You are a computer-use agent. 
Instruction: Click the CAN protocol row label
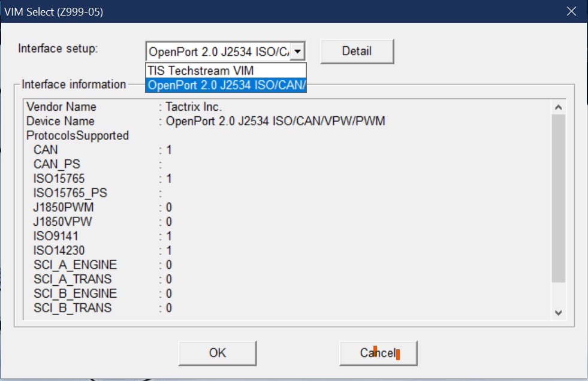click(x=46, y=150)
